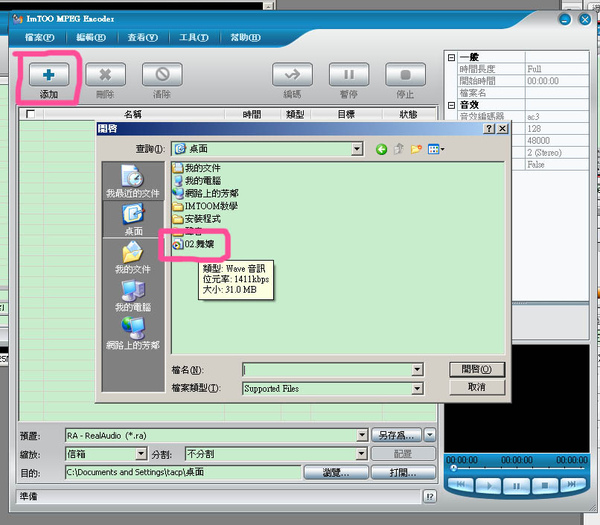Viewport: 600px width, 525px height.
Task: Click the 名稱 column header
Action: click(x=134, y=114)
